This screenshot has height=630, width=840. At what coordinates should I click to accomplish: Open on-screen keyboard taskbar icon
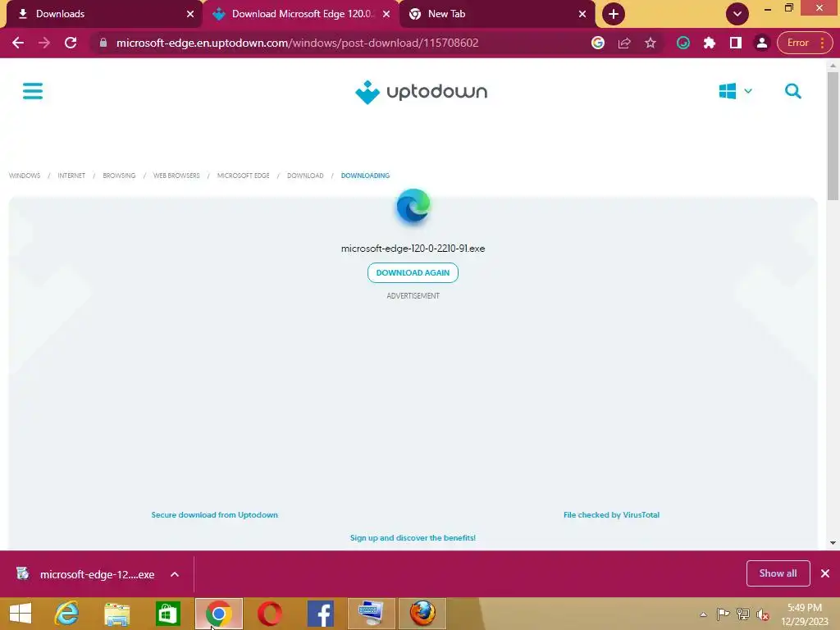372,614
